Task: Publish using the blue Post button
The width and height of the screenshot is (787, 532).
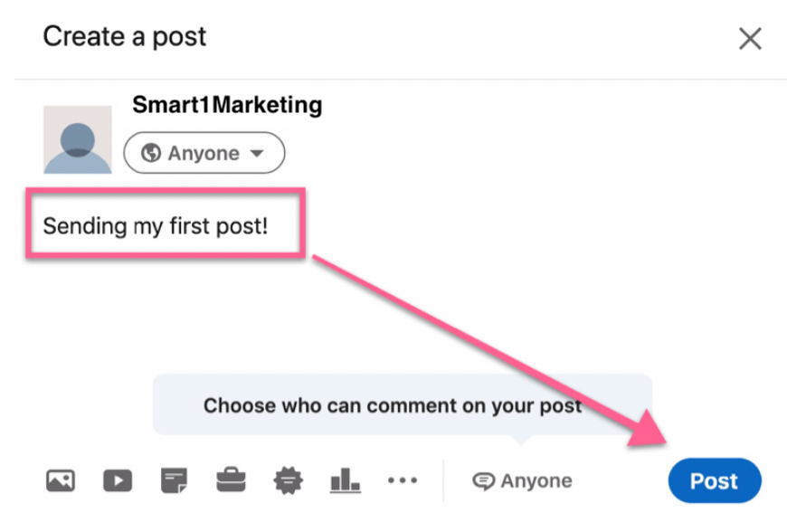Action: click(x=714, y=481)
